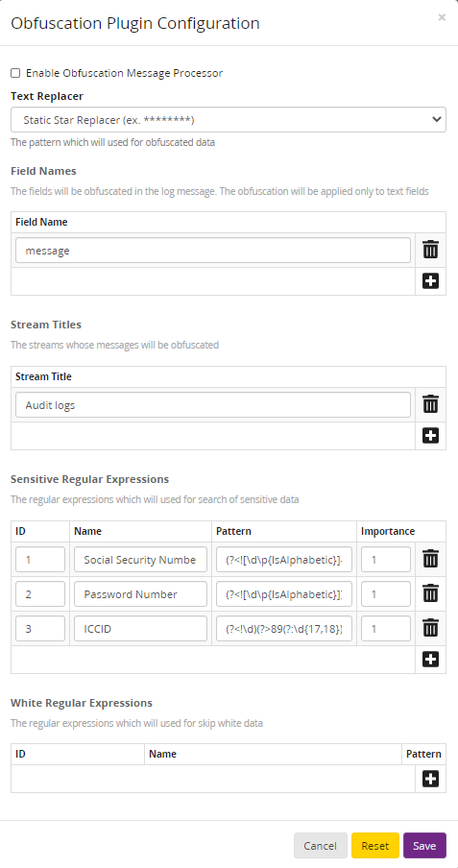Click the Stream Title column header
458x868 pixels.
point(43,376)
